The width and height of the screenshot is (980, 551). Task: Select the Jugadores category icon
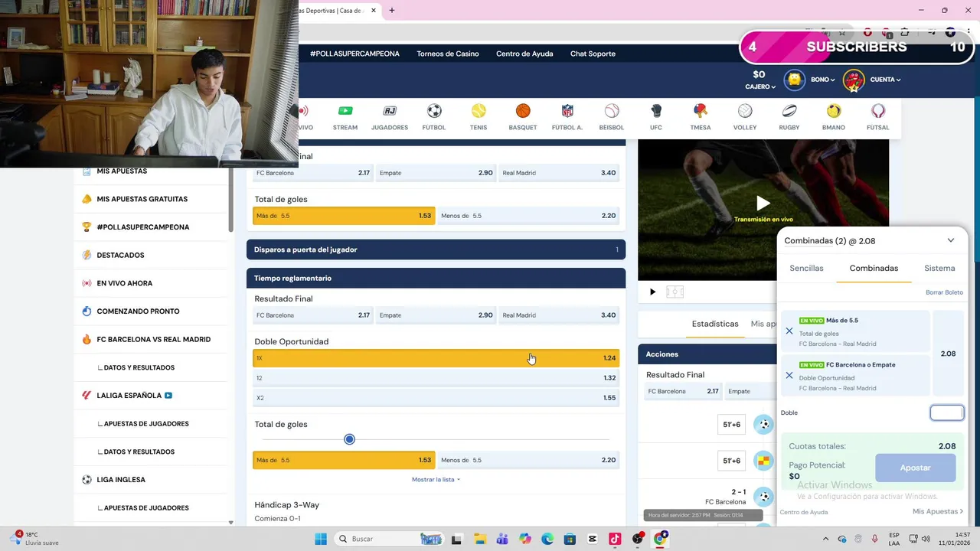(390, 111)
